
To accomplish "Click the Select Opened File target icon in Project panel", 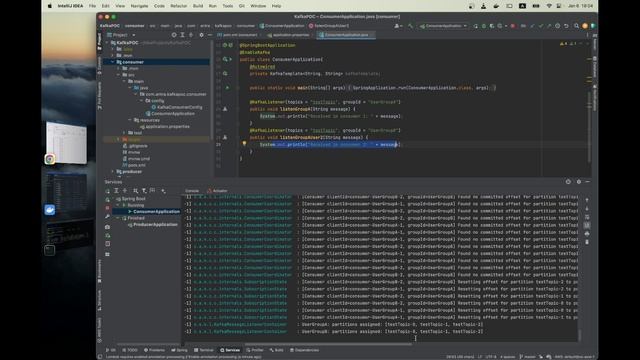I will (x=174, y=35).
